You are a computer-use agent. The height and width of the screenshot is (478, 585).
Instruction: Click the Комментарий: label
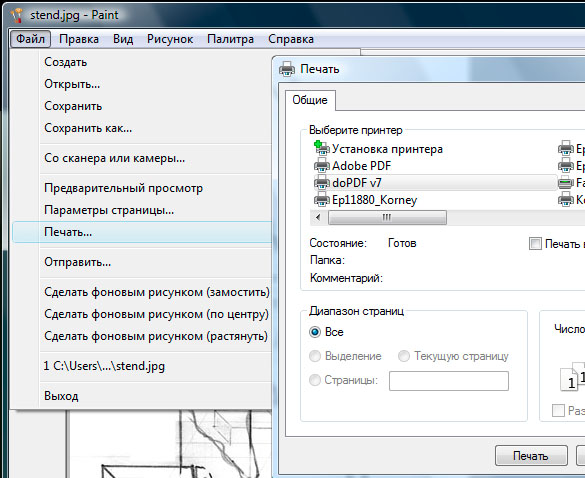[x=346, y=278]
